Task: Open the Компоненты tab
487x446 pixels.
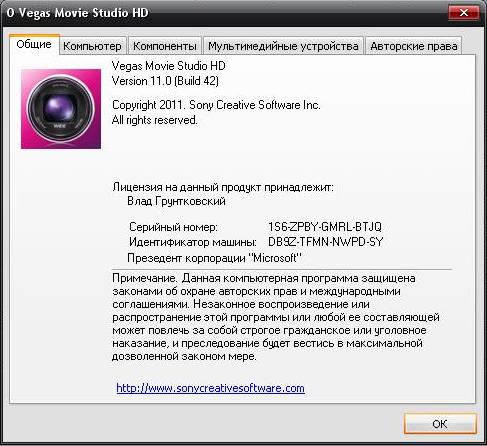Action: (165, 46)
